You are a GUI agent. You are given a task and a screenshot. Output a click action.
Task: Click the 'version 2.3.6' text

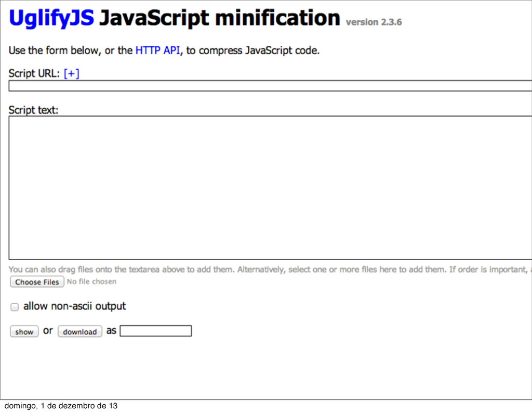(x=374, y=22)
